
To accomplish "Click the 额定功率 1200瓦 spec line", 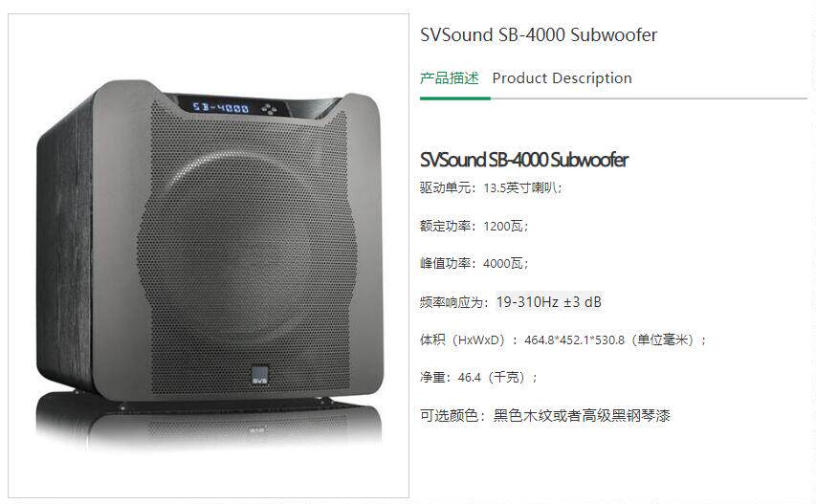I will click(x=474, y=226).
